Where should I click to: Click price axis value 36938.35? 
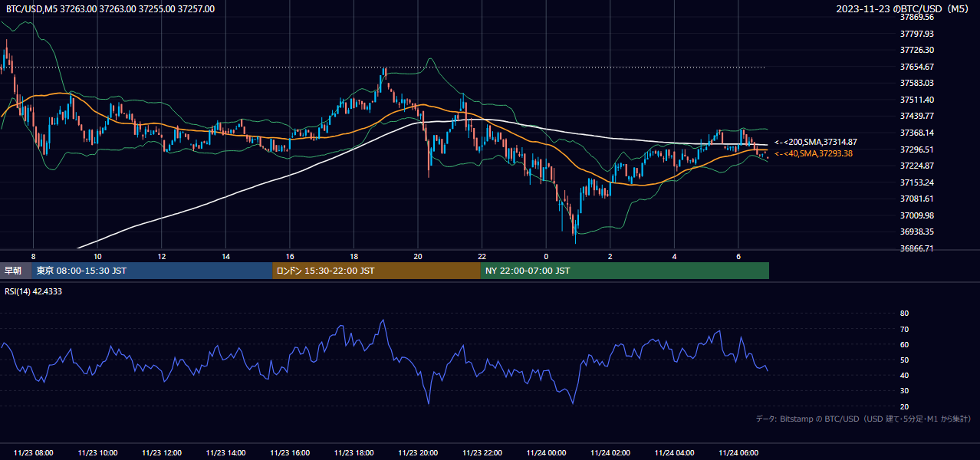917,232
